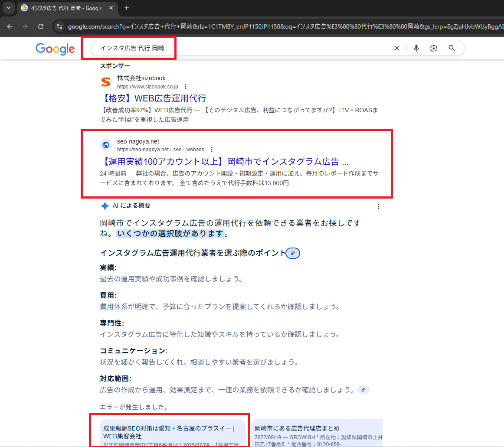Open the source link icon after 対応範囲 text
Viewport: 504px width, 447px height.
coord(363,390)
